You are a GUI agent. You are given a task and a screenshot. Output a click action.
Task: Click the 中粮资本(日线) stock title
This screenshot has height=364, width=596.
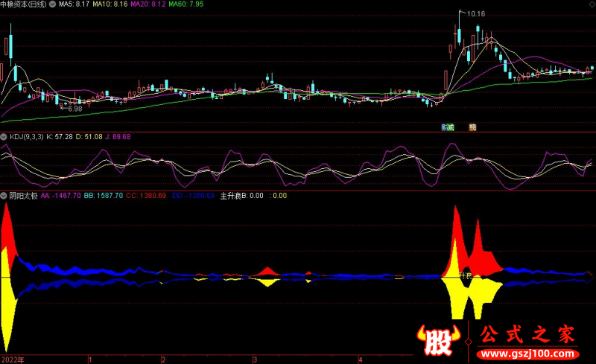23,4
